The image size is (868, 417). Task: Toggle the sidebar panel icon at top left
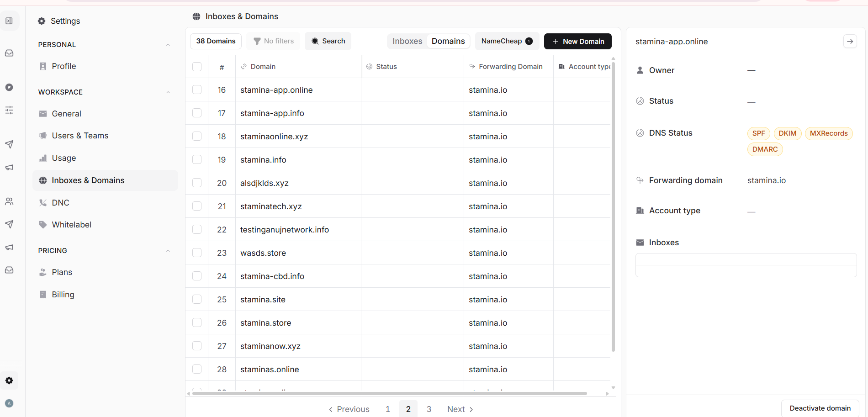coord(9,21)
